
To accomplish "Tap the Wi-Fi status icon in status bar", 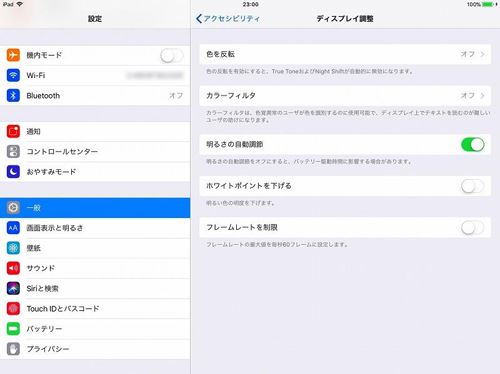I will [x=20, y=4].
